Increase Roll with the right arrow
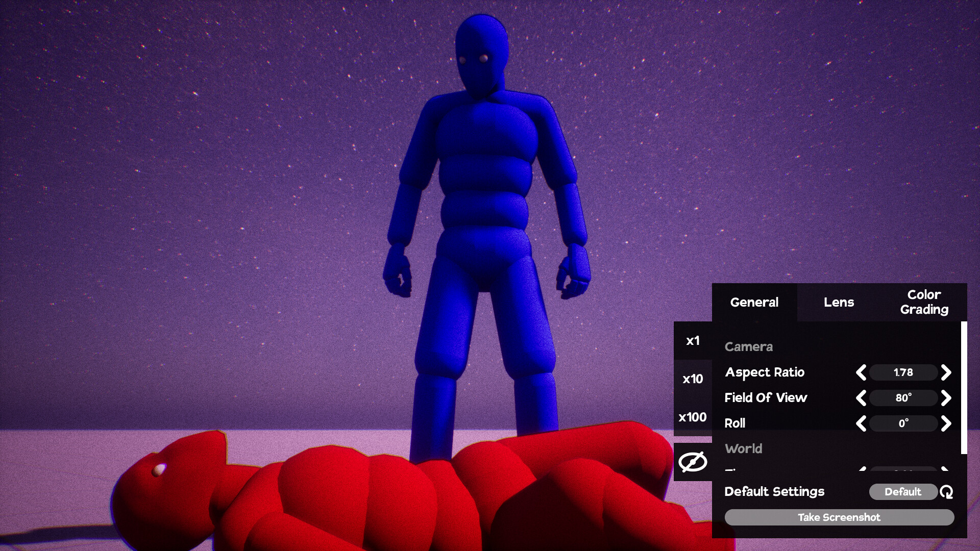 click(x=946, y=423)
